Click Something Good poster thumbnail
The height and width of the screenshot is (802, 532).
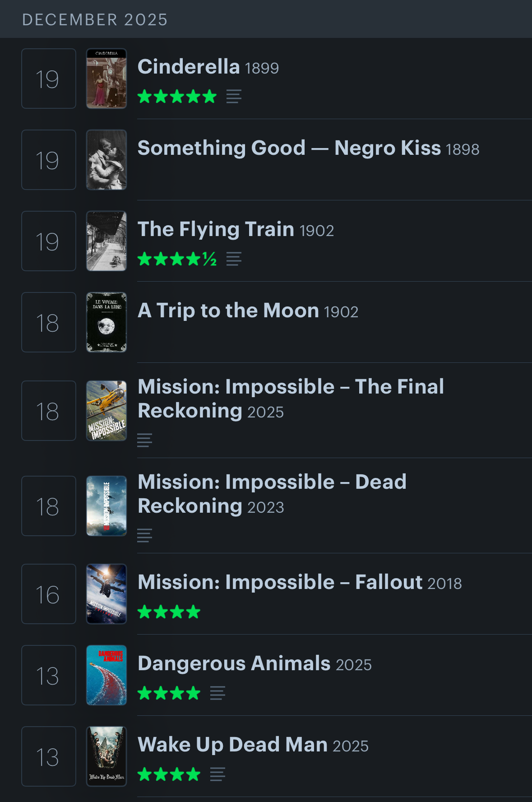tap(106, 160)
